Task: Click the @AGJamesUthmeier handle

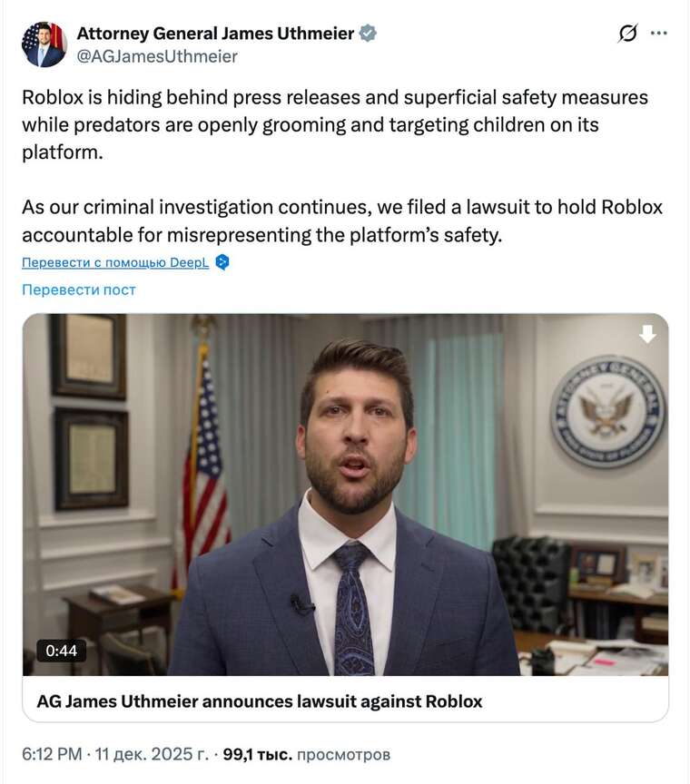Action: click(x=157, y=56)
